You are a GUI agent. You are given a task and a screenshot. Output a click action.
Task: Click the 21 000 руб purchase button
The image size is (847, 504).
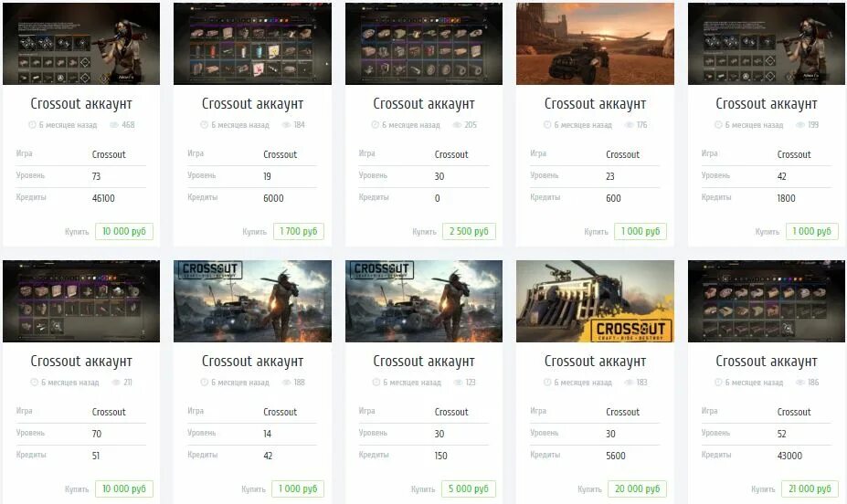pyautogui.click(x=810, y=488)
